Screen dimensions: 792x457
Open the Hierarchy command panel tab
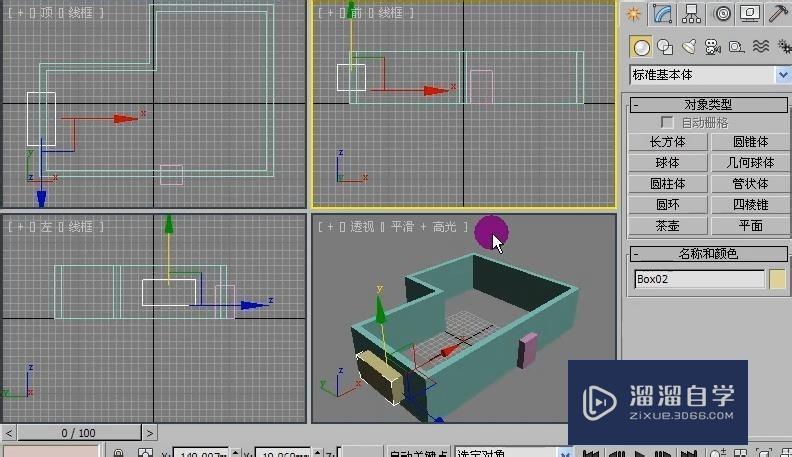(x=691, y=14)
